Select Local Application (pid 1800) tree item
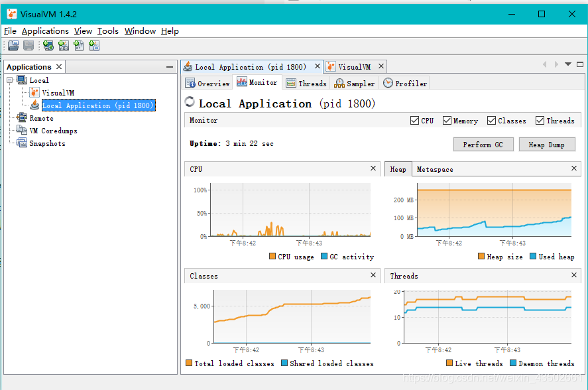 pyautogui.click(x=98, y=105)
